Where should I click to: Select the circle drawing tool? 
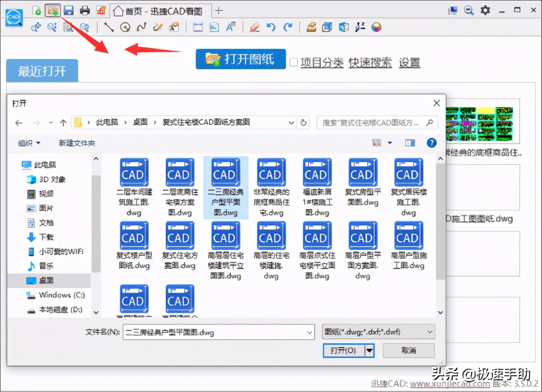(x=126, y=27)
